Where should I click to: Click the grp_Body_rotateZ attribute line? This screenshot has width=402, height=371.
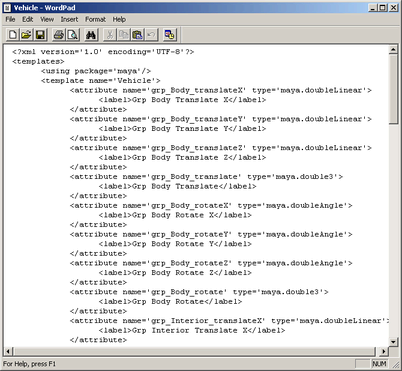coord(211,263)
